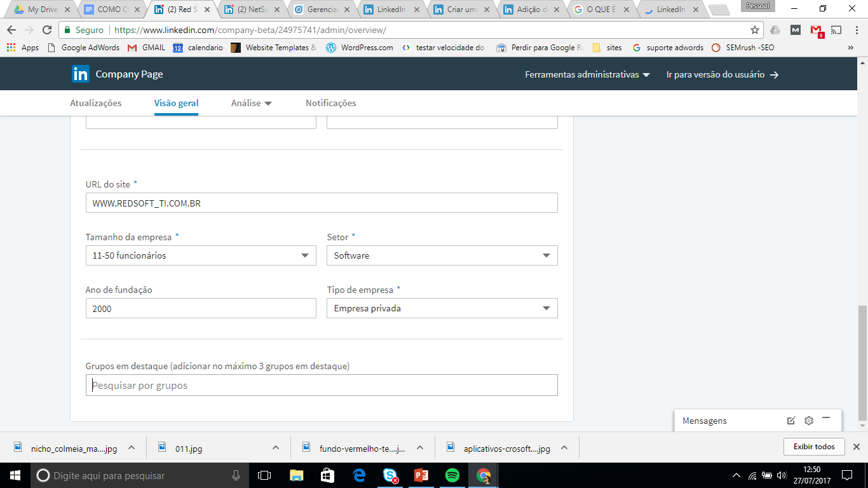Open the new tab button
Image resolution: width=868 pixels, height=488 pixels.
point(719,10)
